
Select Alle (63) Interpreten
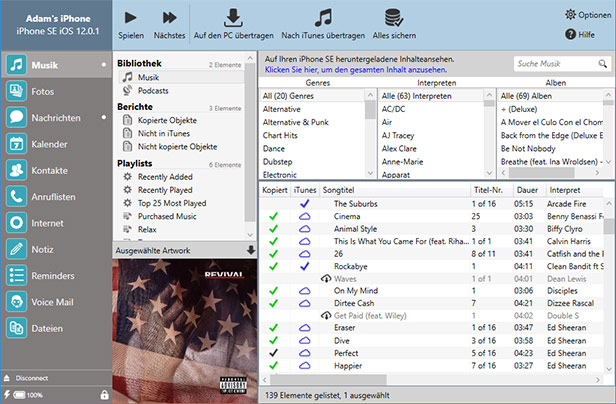click(432, 96)
